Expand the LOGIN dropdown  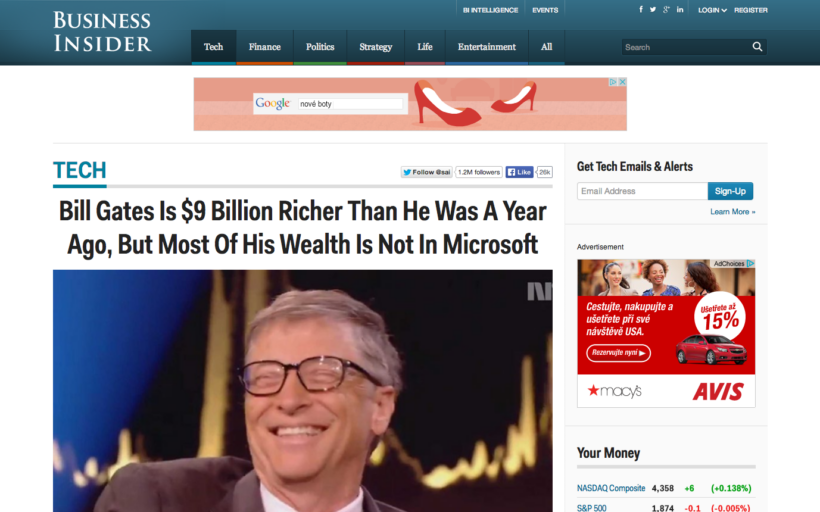[x=712, y=10]
